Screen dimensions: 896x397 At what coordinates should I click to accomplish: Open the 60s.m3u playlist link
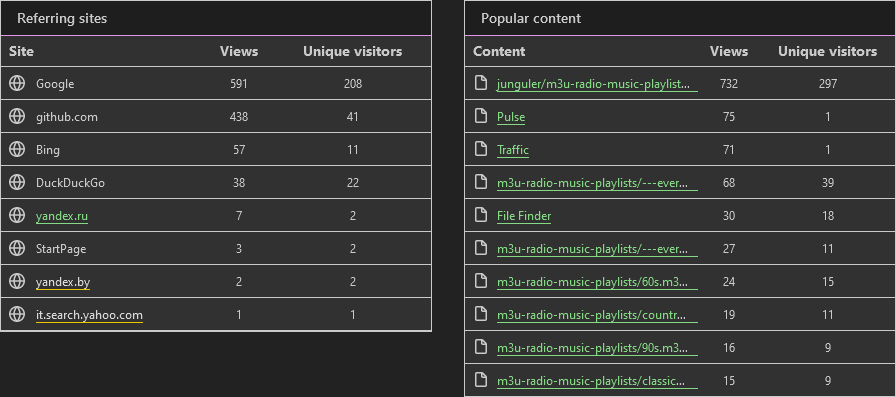(x=597, y=282)
